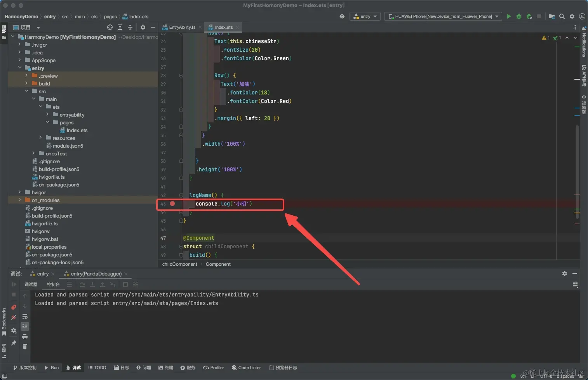Open HUAWEI Phone device selector dropdown

(x=443, y=16)
